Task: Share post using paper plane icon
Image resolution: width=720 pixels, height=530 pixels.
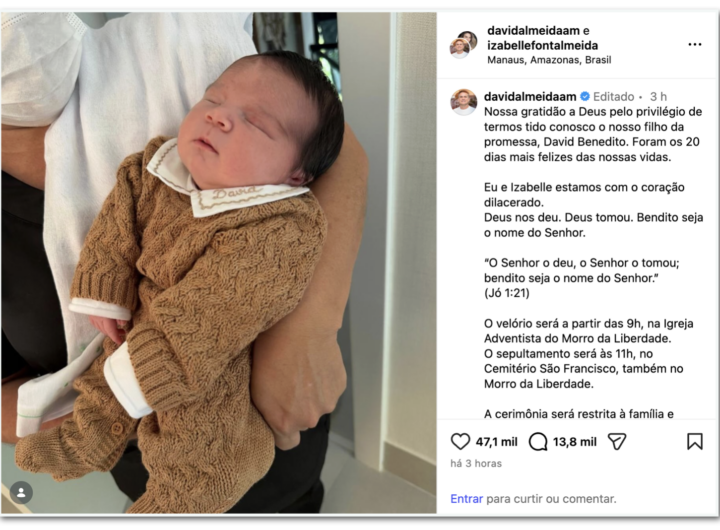Action: tap(617, 441)
